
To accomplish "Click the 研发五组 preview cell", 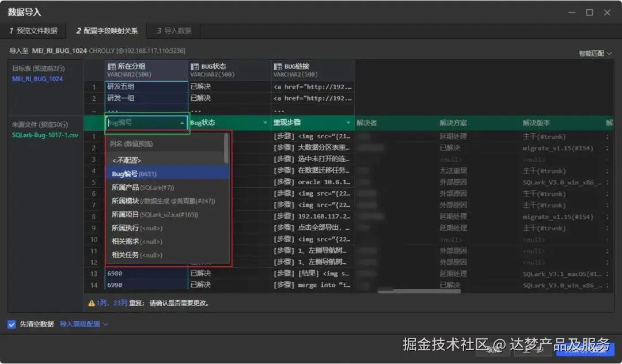I will pos(146,86).
